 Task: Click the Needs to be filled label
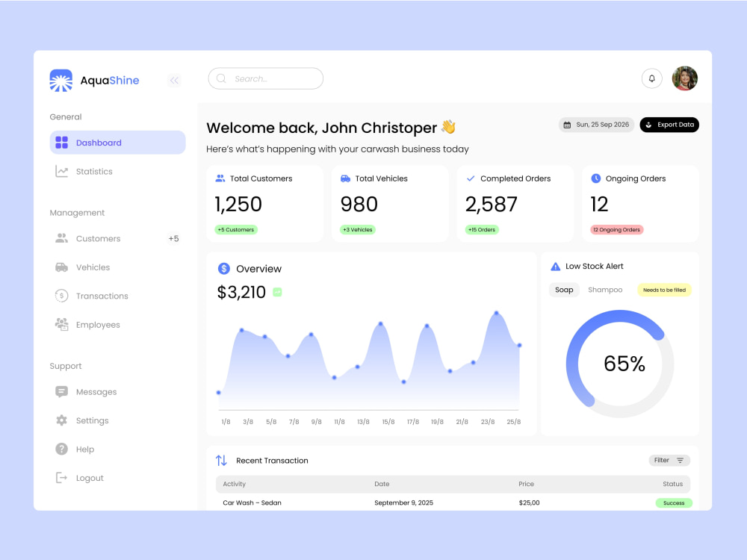point(664,290)
